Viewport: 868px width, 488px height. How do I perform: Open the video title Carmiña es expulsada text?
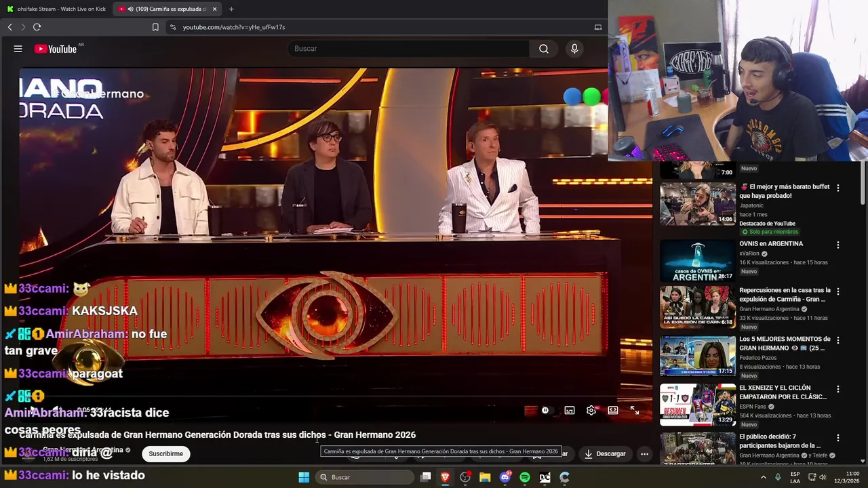217,435
